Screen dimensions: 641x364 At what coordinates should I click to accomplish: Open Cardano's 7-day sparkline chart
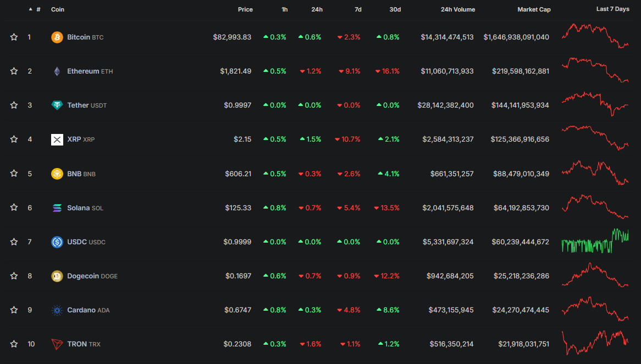[x=595, y=309]
